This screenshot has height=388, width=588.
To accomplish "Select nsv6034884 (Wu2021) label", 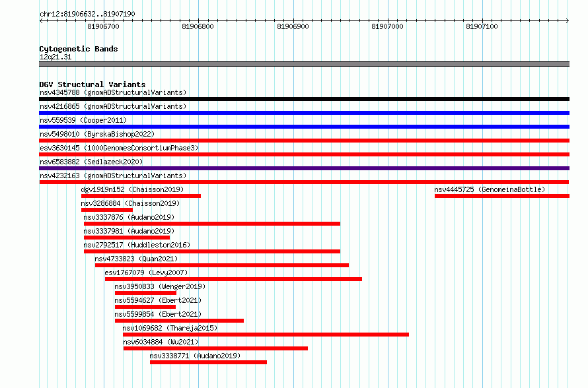I will coord(161,342).
